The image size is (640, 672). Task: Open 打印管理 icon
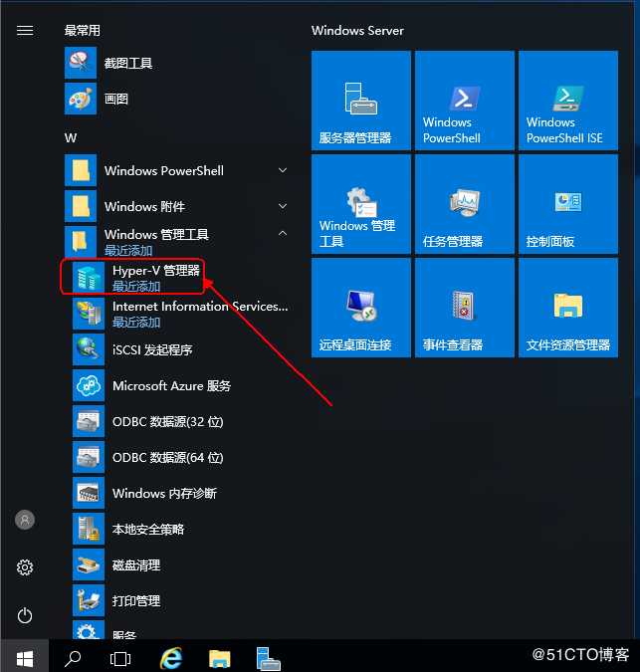(x=89, y=600)
